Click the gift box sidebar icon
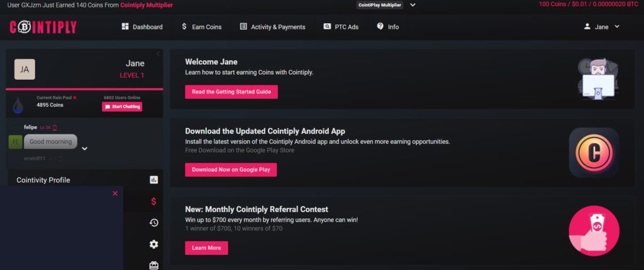Image resolution: width=644 pixels, height=270 pixels. (153, 266)
